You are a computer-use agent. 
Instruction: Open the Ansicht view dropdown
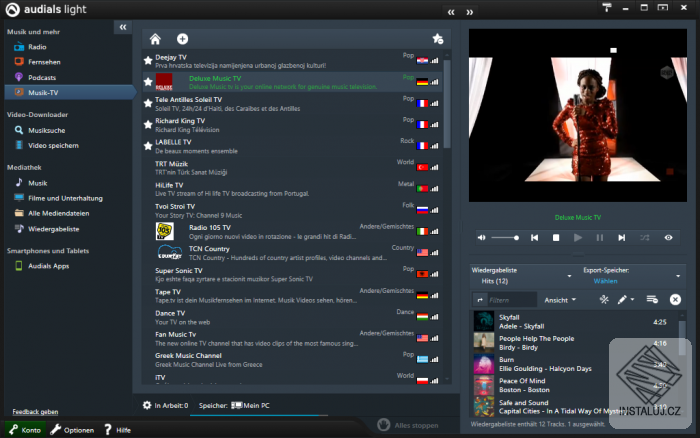click(x=560, y=300)
